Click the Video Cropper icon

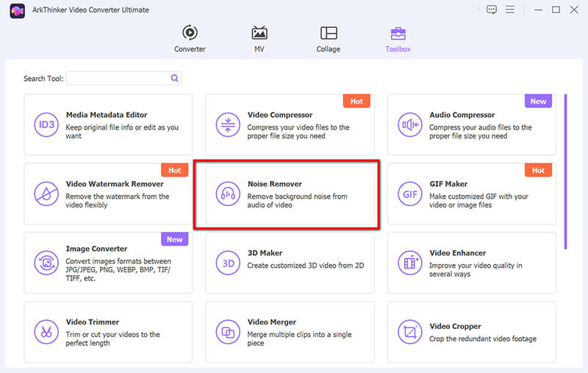point(410,332)
